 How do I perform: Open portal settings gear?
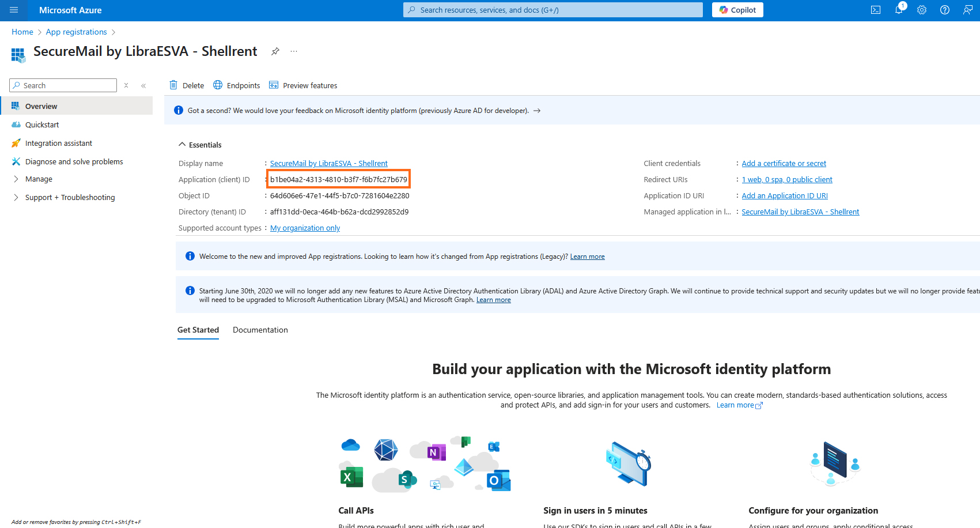click(922, 10)
